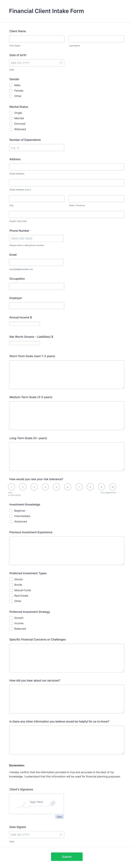Viewport: 132px width, 868px height.
Task: Select risk tolerance rating 10
Action: tap(113, 487)
